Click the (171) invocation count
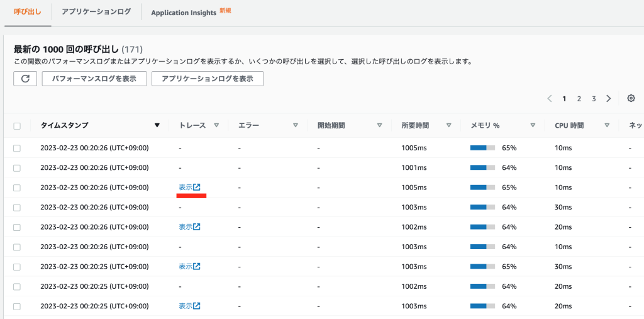The width and height of the screenshot is (644, 319). (132, 50)
